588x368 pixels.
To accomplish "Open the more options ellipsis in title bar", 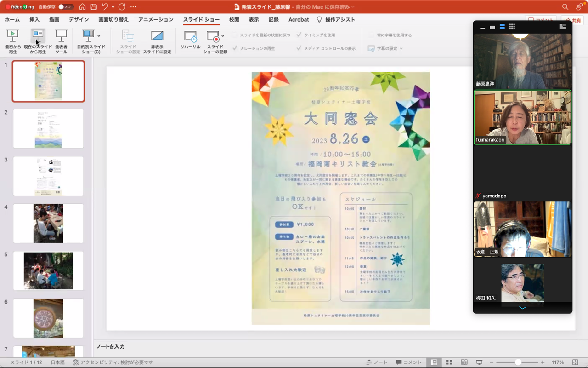I will point(133,7).
